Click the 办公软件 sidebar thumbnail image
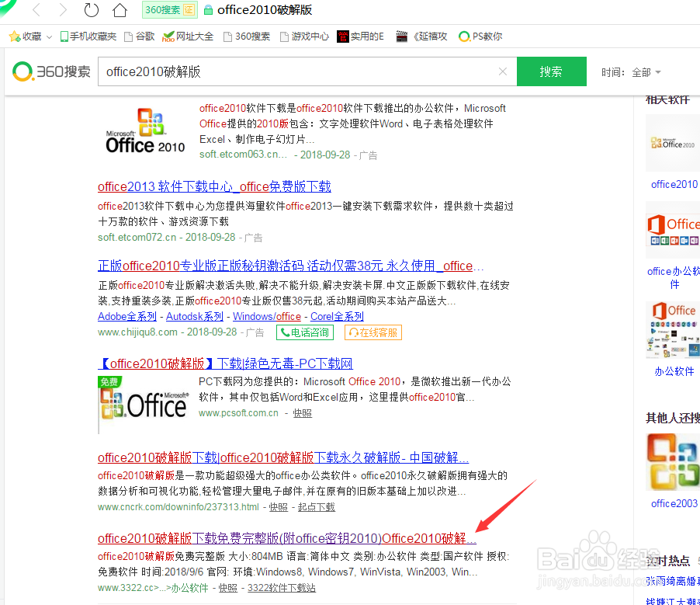This screenshot has width=700, height=605. tap(673, 330)
